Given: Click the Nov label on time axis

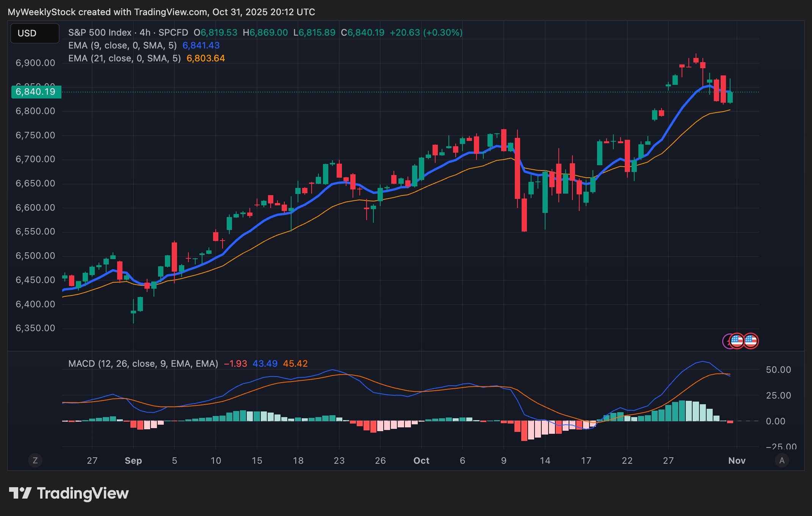Looking at the screenshot, I should click(x=737, y=461).
